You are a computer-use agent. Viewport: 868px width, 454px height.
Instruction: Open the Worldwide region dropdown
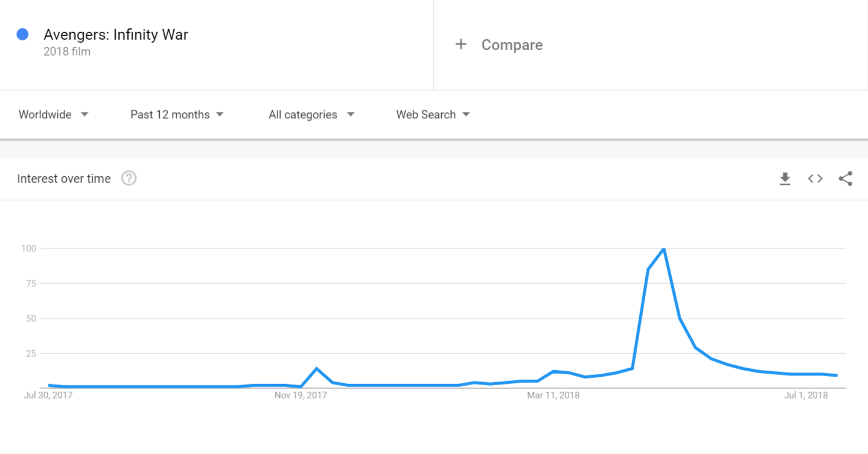[54, 115]
